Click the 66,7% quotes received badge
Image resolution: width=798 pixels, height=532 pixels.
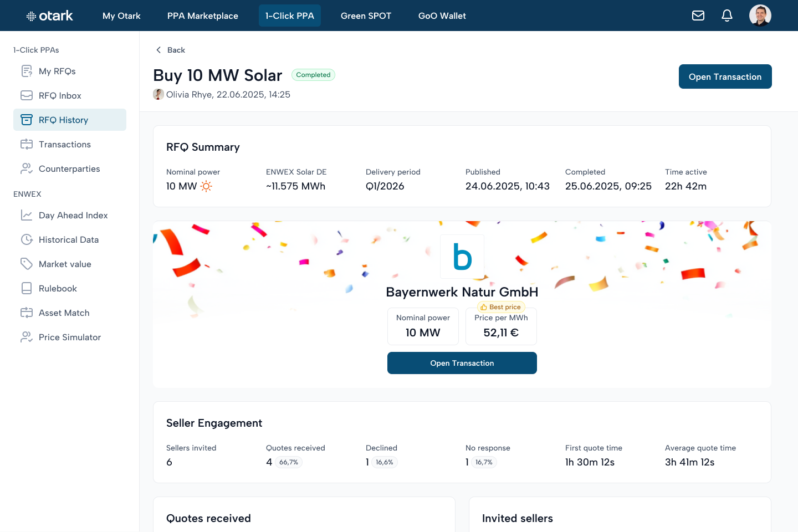[289, 462]
